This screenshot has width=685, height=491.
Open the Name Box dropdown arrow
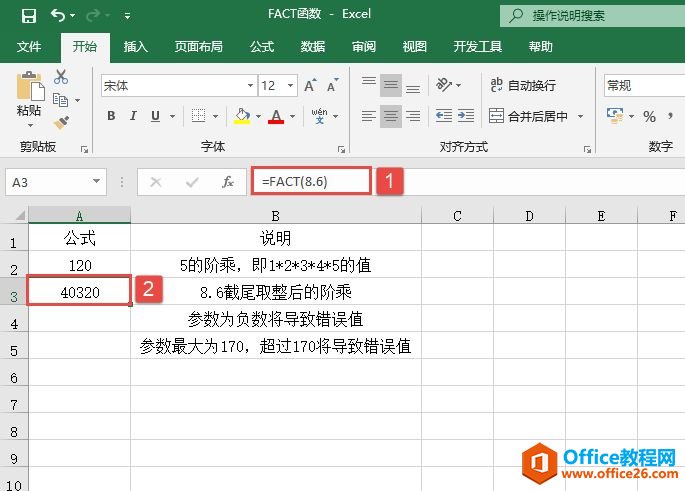coord(97,182)
